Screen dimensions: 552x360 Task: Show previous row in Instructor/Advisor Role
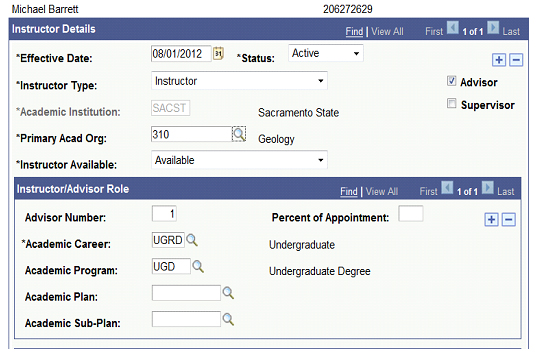pyautogui.click(x=447, y=188)
